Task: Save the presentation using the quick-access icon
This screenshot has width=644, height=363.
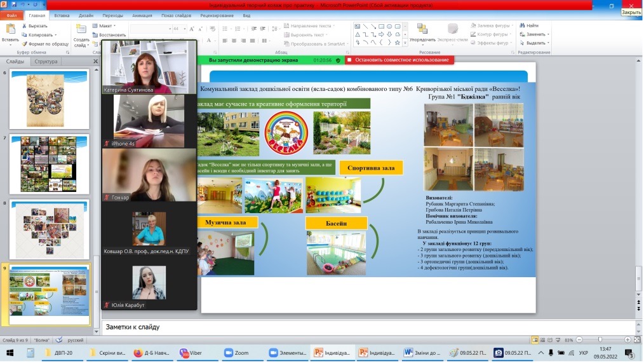Action: (x=13, y=4)
